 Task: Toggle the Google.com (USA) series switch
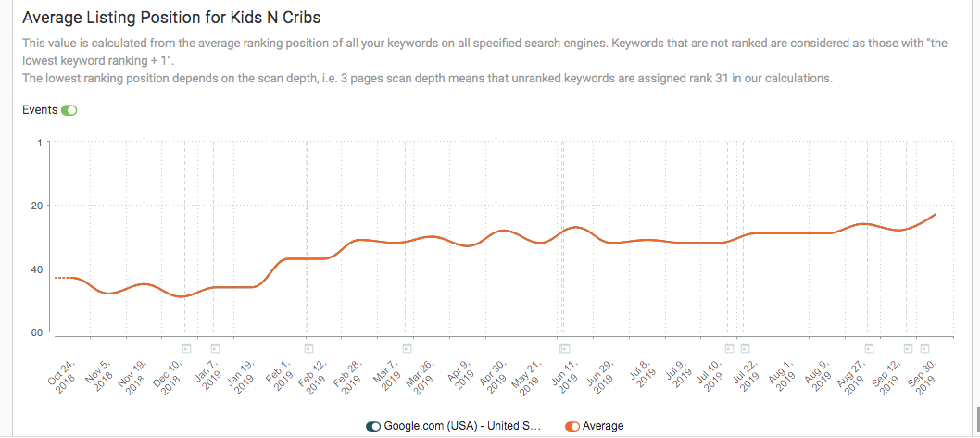point(374,426)
